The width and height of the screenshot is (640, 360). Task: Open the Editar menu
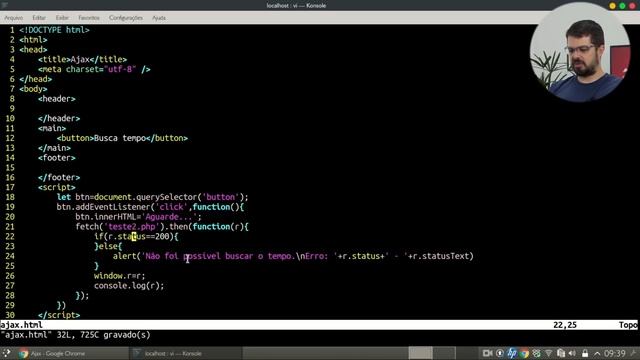[x=39, y=18]
